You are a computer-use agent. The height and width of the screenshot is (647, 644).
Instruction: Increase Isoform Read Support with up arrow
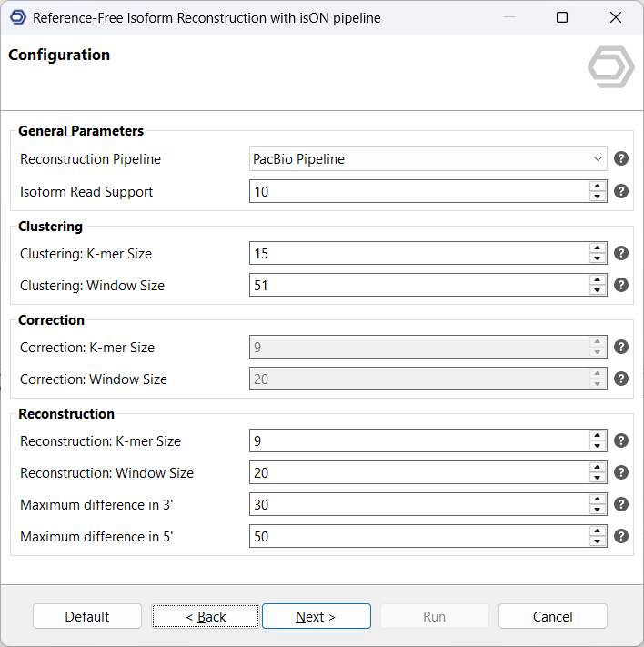(x=598, y=186)
